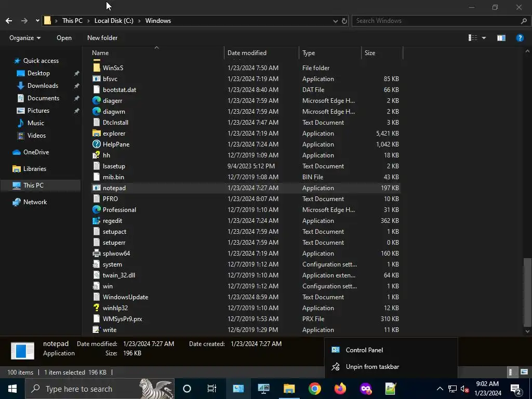Select the system configuration file icon
The height and width of the screenshot is (399, 532).
pyautogui.click(x=96, y=264)
